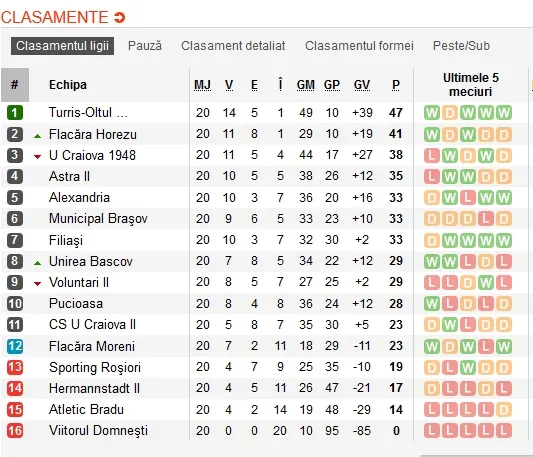Click the red rank 16 position badge
Viewport: 533px width, 457px height.
coord(15,431)
